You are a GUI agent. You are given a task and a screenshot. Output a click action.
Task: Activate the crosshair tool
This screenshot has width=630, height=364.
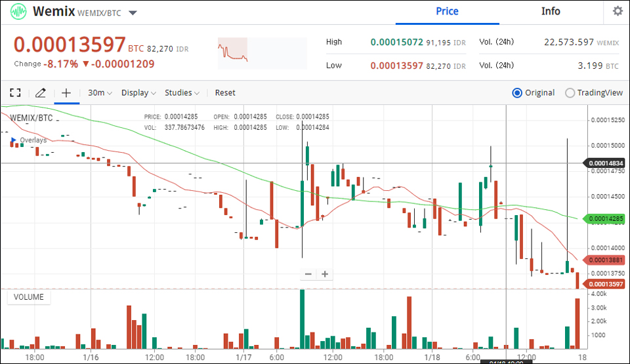click(66, 92)
